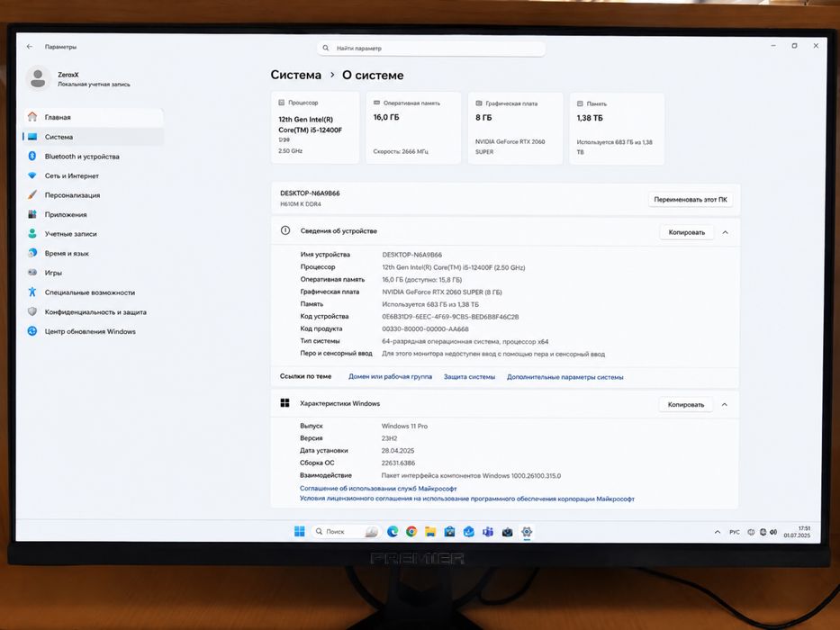
Task: Click the Windows Start button
Action: (x=300, y=531)
